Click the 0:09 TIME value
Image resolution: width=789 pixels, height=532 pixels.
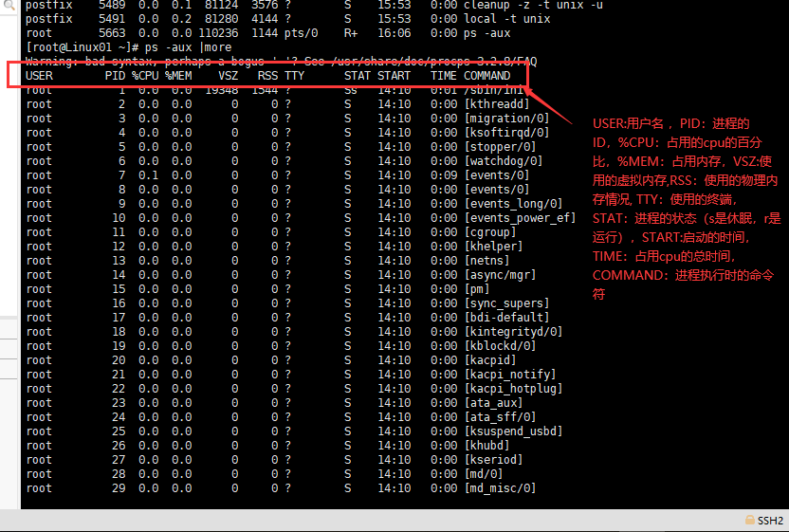pos(444,175)
